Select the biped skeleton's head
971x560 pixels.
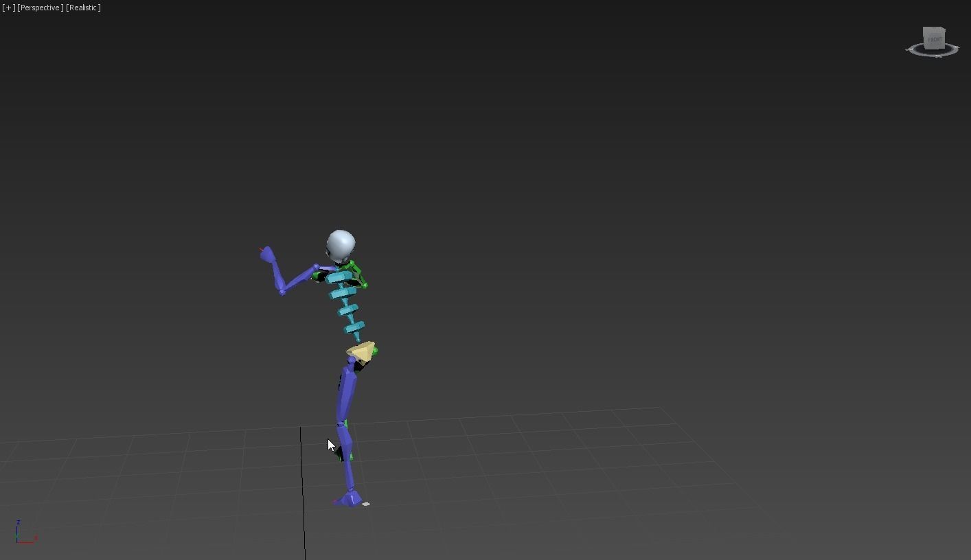tap(341, 246)
